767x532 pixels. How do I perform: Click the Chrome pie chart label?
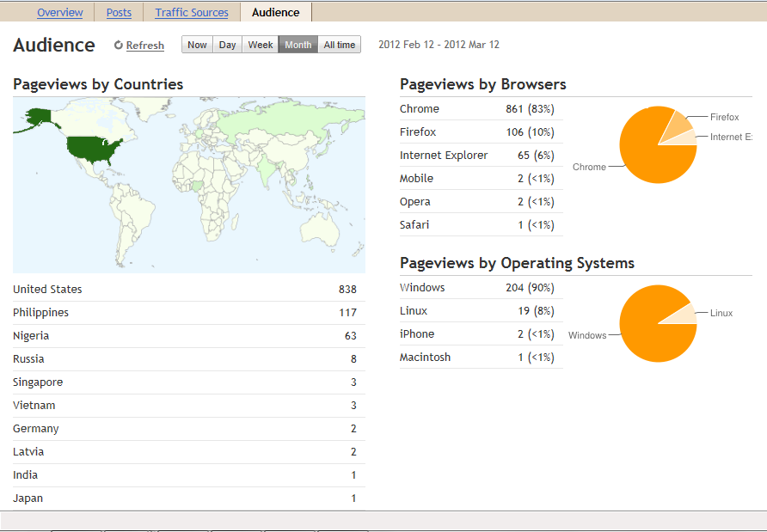tap(589, 168)
